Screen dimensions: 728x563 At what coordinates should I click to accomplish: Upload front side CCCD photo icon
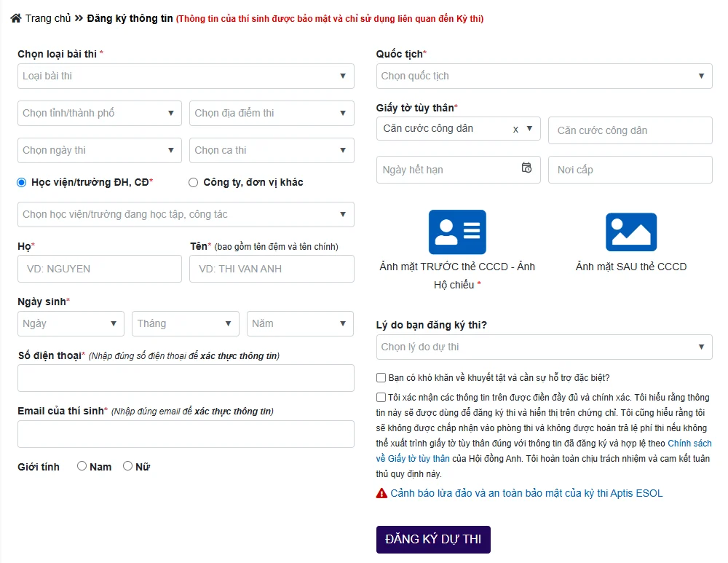(x=456, y=232)
